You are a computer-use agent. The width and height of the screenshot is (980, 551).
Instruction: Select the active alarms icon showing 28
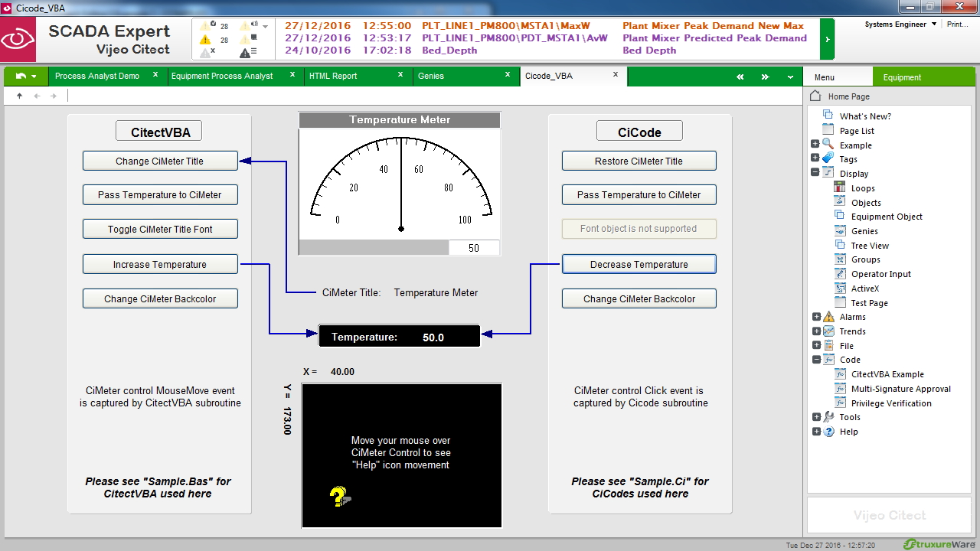click(205, 40)
